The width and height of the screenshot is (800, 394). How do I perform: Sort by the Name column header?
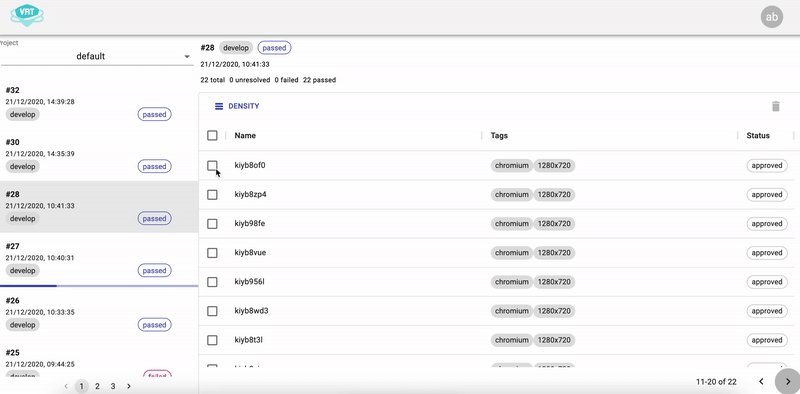pos(245,135)
